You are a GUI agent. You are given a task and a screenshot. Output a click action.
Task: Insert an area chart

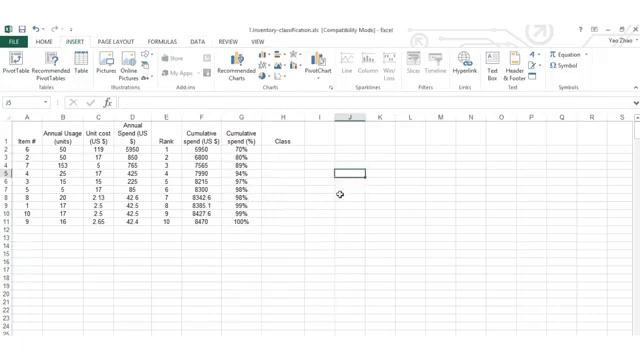coord(278,65)
